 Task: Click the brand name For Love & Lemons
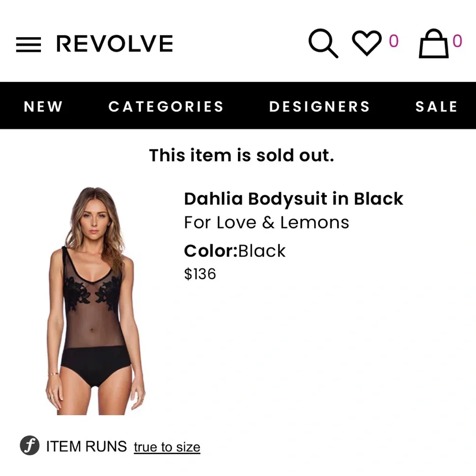pyautogui.click(x=267, y=222)
